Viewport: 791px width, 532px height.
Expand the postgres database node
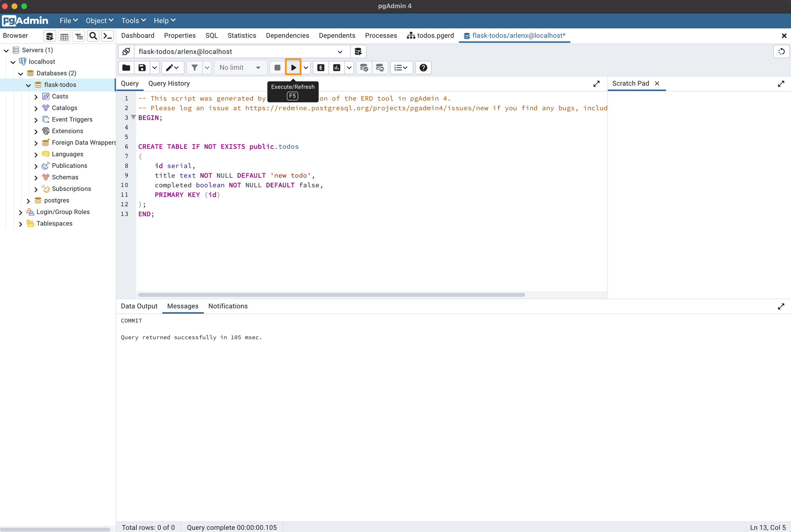pos(28,201)
